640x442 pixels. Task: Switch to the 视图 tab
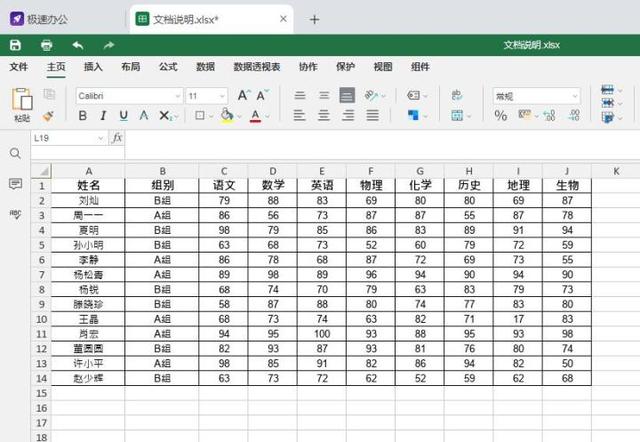coord(383,67)
